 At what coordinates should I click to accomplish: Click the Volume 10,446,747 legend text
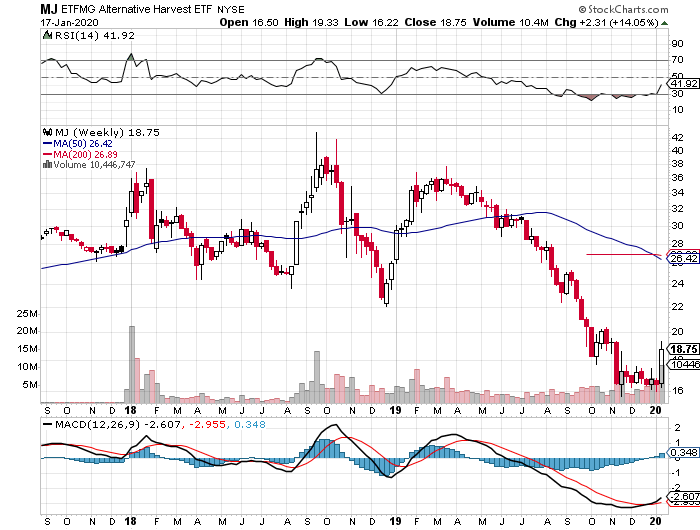coord(94,164)
